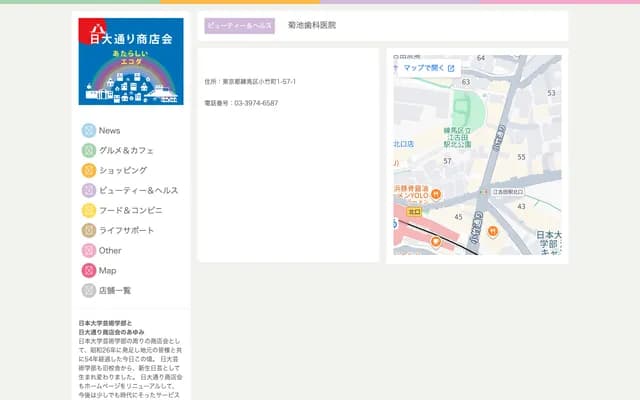The width and height of the screenshot is (640, 400).
Task: Click the gray 店舗一覧 circle icon
Action: click(89, 290)
